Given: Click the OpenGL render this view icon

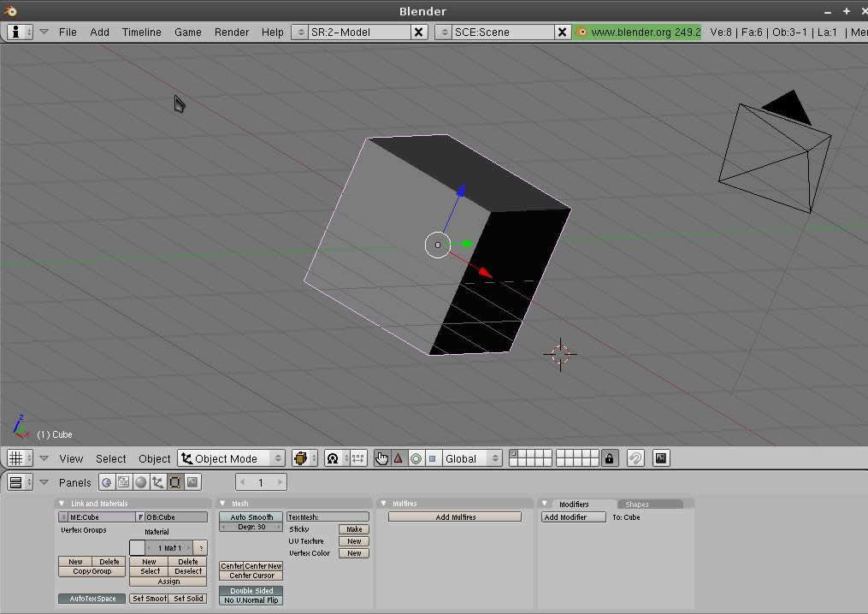Looking at the screenshot, I should click(x=661, y=458).
